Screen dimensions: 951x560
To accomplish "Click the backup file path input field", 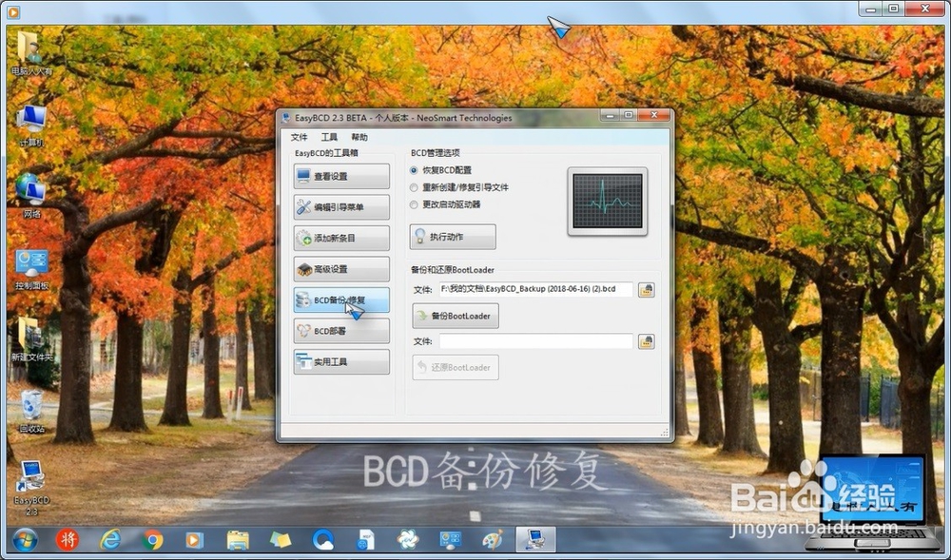I will 535,289.
